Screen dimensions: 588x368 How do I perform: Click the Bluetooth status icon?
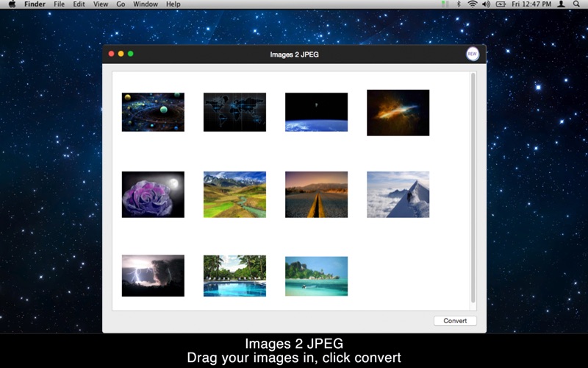tap(458, 4)
